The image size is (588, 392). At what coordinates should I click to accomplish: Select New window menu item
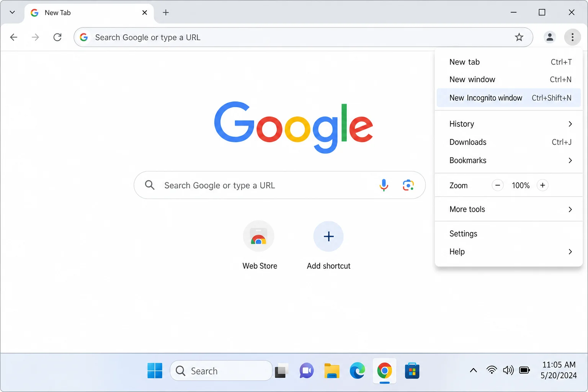(509, 80)
